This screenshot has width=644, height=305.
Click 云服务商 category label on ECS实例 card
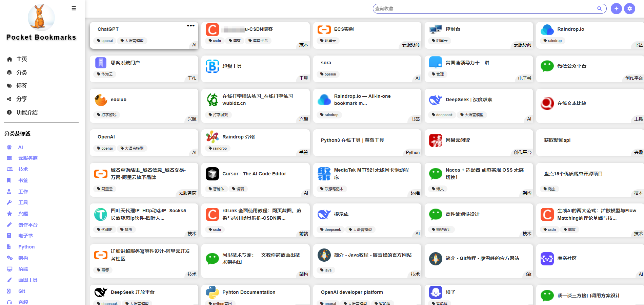coord(410,45)
